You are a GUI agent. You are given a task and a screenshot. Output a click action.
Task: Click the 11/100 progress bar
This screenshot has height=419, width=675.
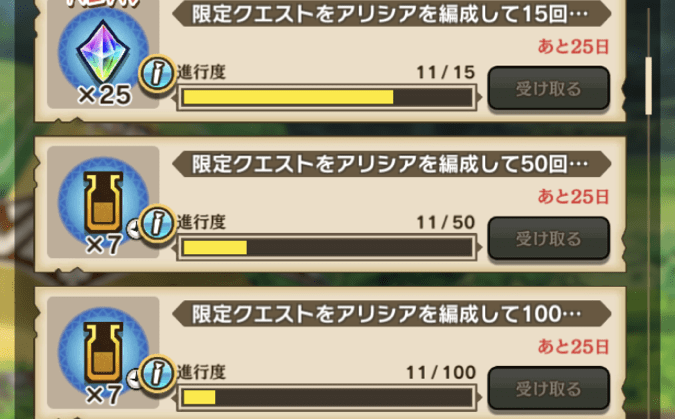(327, 397)
